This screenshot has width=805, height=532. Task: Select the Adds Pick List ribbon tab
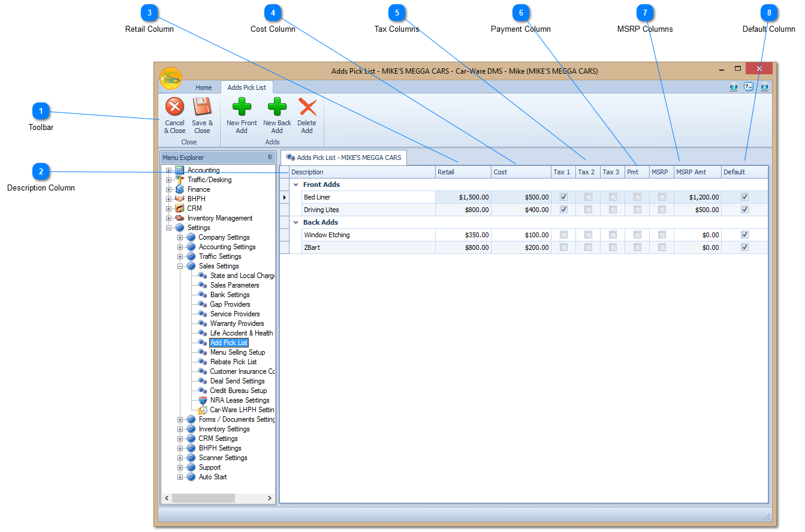tap(247, 87)
